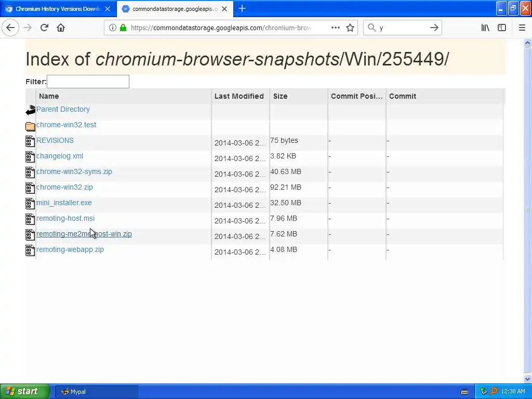This screenshot has height=399, width=532.
Task: Click the file icon beside REVISIONS
Action: point(30,141)
